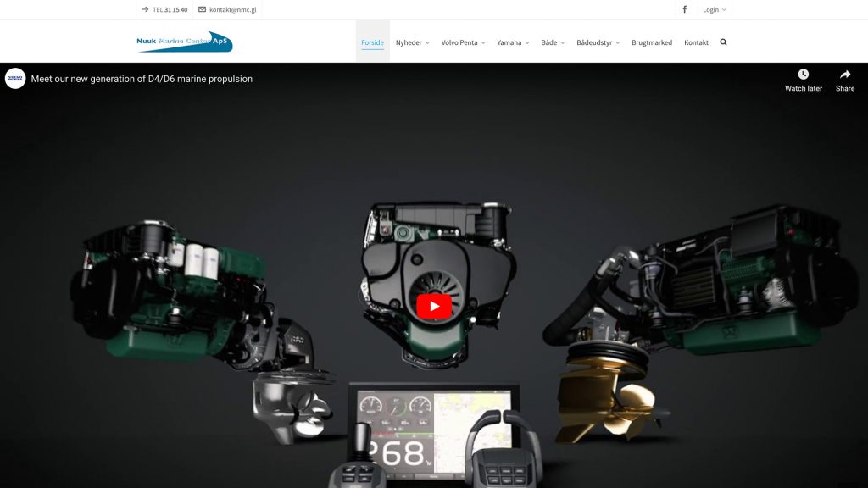The height and width of the screenshot is (488, 868).
Task: Click the kontakt@nmc.gl email link
Action: coord(231,10)
